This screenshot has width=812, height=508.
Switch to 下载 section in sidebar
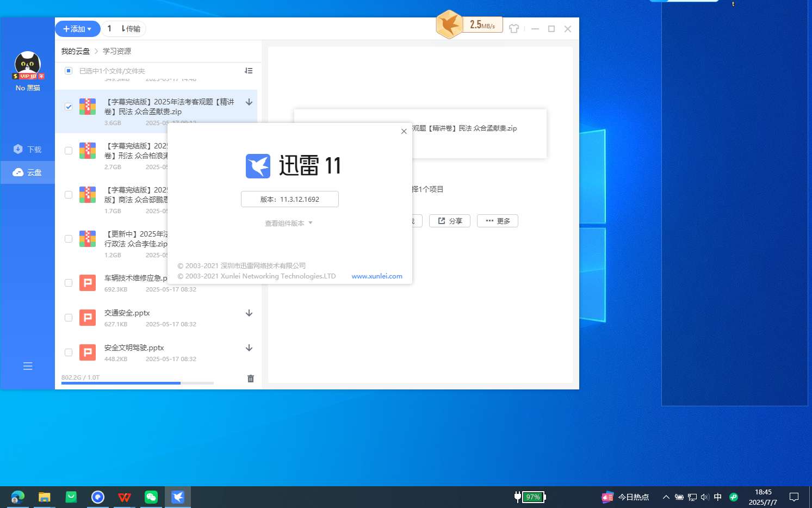pyautogui.click(x=28, y=149)
